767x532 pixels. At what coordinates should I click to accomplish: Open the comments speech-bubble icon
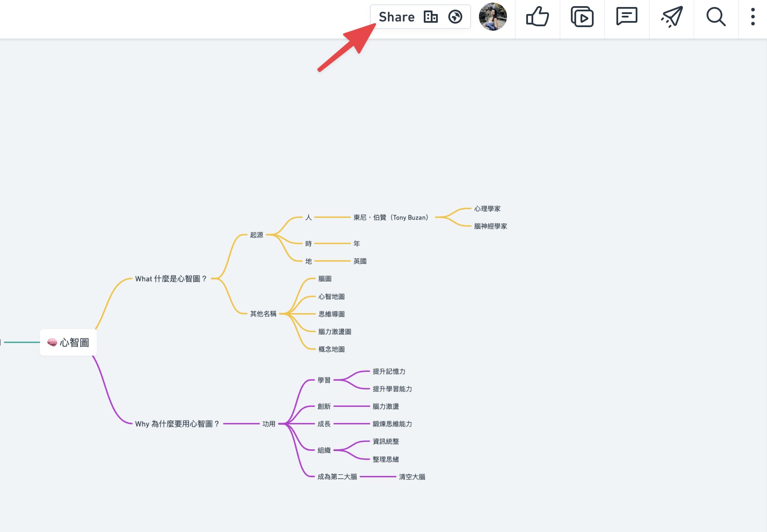[x=627, y=17]
